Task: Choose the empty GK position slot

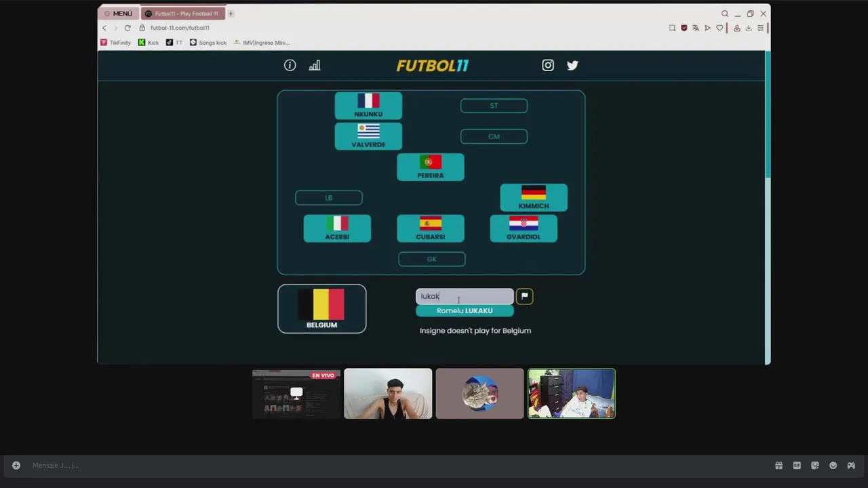Action: click(432, 259)
